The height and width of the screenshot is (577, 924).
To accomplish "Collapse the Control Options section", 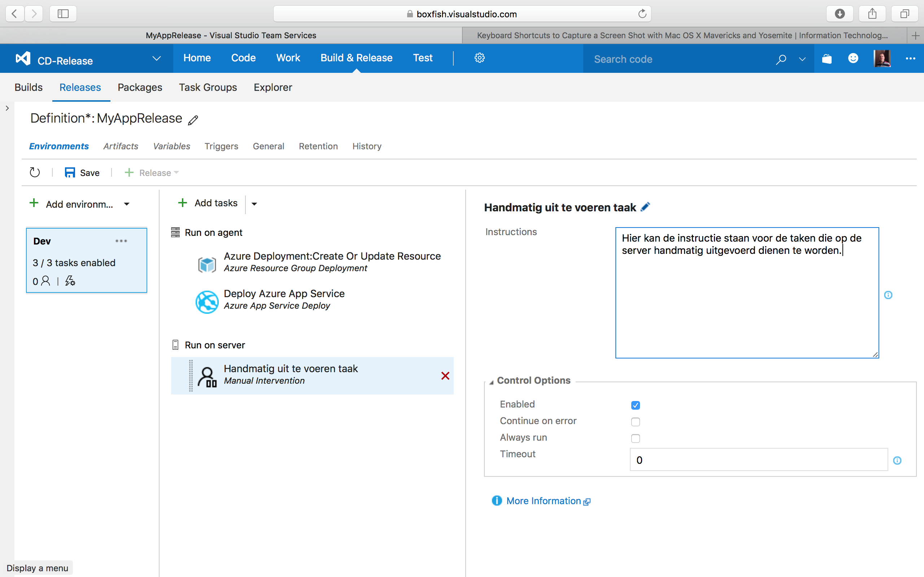I will click(x=491, y=380).
